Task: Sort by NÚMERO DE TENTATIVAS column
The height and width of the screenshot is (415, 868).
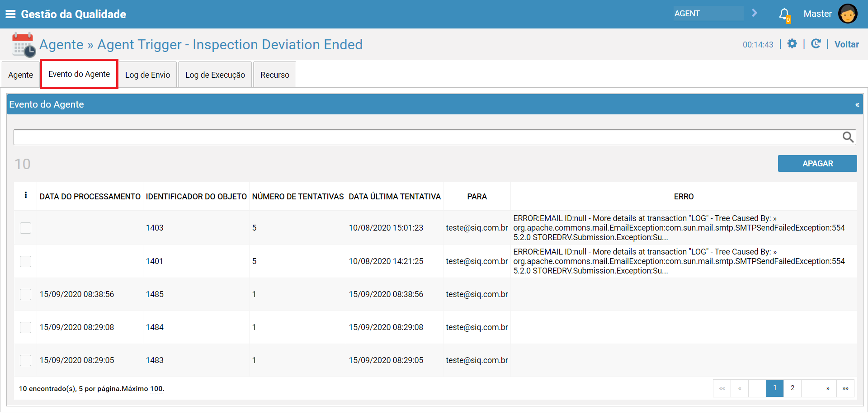Action: pos(298,197)
